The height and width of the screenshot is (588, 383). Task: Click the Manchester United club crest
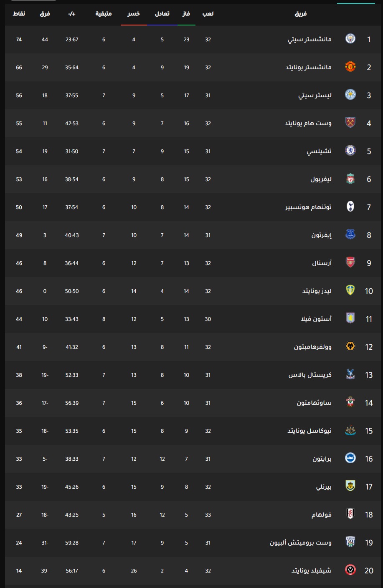(350, 67)
